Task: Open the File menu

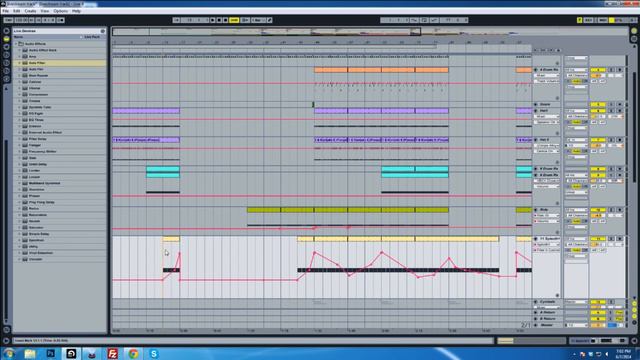Action: coord(6,11)
